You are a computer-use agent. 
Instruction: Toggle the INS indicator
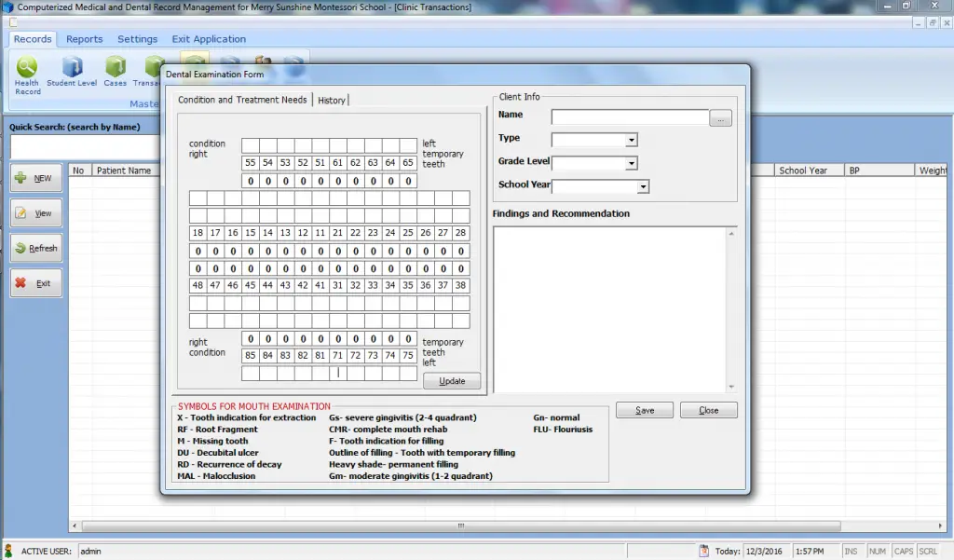[x=853, y=551]
